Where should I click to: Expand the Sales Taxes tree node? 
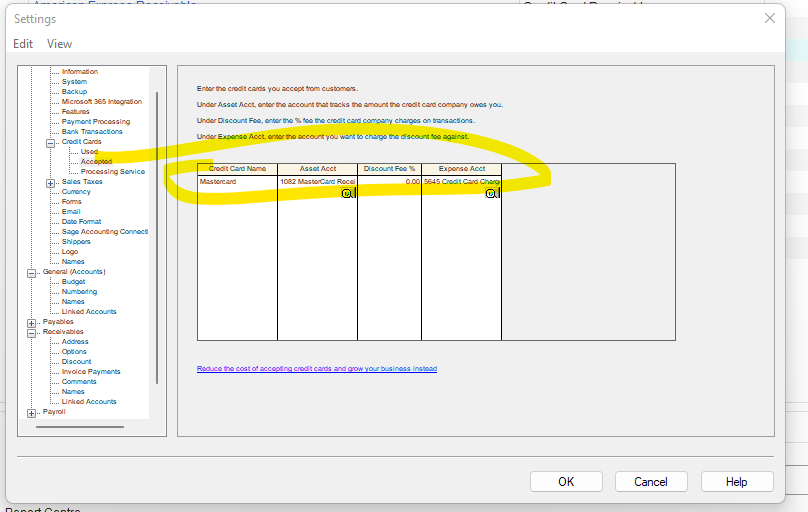[x=50, y=183]
